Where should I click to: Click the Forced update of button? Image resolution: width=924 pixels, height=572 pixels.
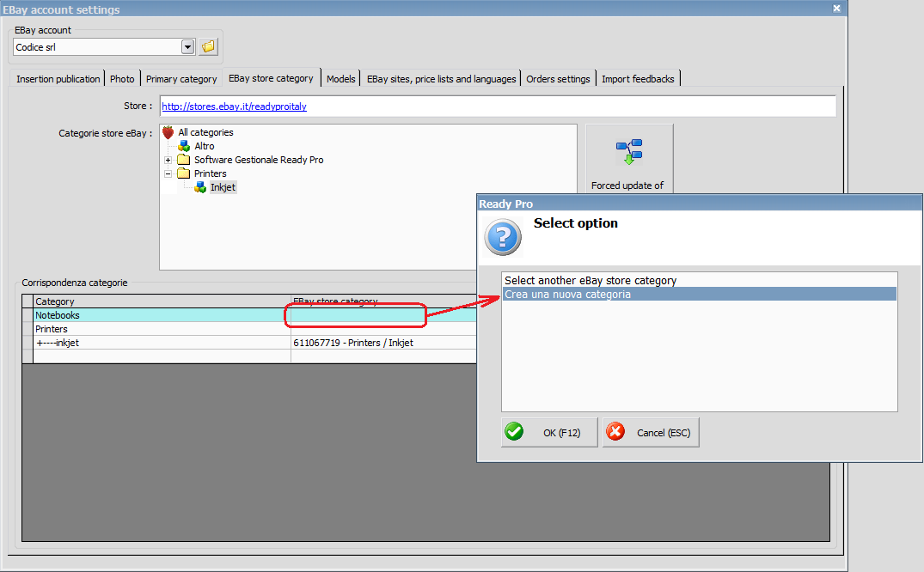pos(629,159)
